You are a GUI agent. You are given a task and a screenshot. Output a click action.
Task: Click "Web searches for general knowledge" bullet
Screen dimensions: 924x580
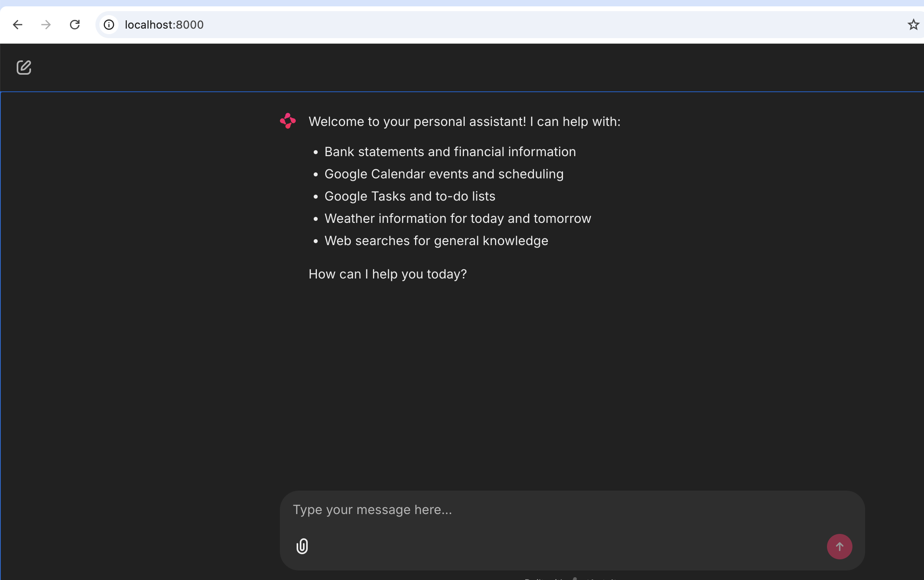point(436,241)
